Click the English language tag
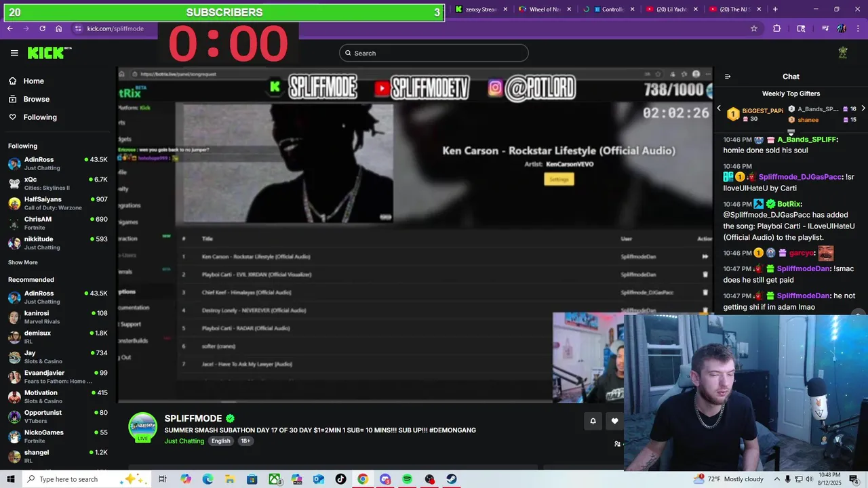Image resolution: width=868 pixels, height=488 pixels. (220, 441)
